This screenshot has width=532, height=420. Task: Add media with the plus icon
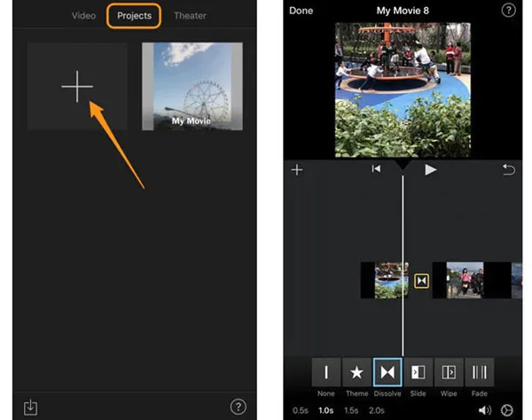297,169
